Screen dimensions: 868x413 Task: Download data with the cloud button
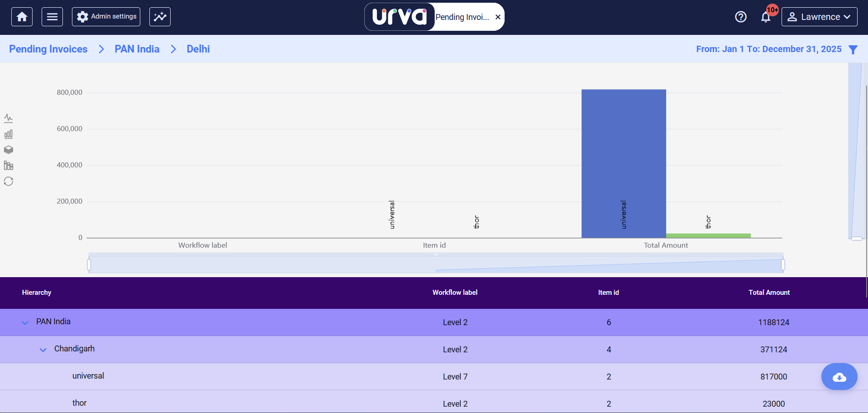coord(839,377)
